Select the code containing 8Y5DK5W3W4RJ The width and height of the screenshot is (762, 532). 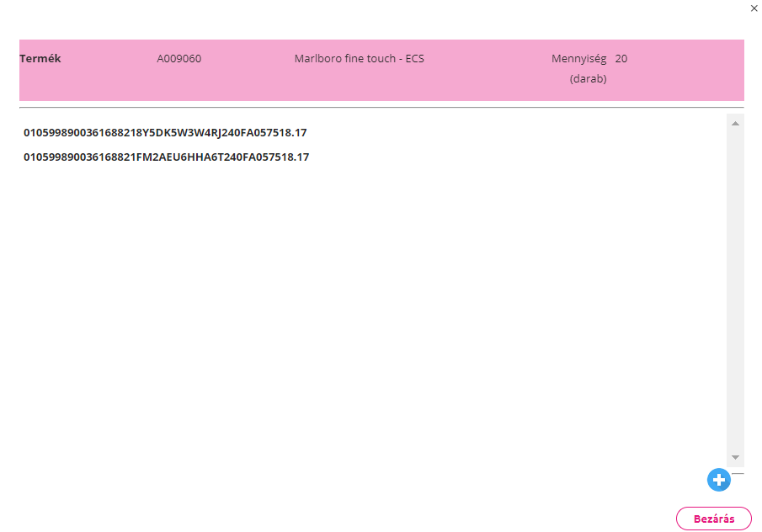point(165,133)
